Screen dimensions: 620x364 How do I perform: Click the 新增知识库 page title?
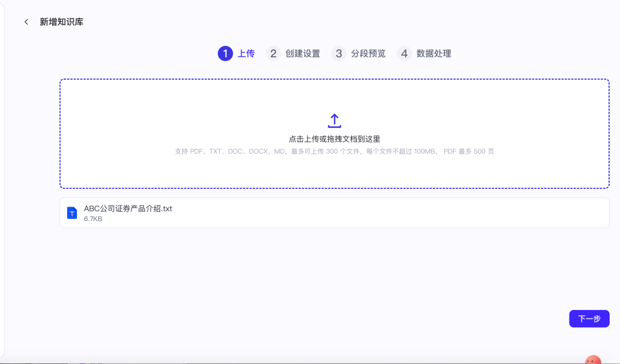(x=61, y=22)
